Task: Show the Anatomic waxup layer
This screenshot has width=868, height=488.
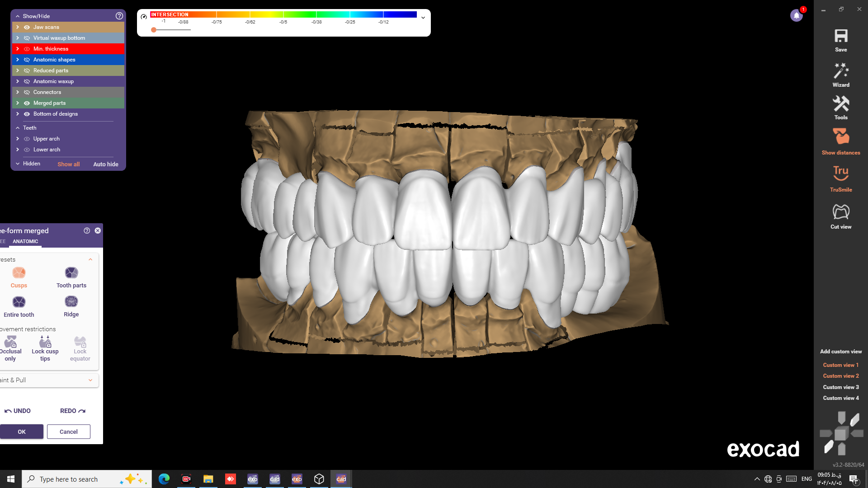Action: 27,81
